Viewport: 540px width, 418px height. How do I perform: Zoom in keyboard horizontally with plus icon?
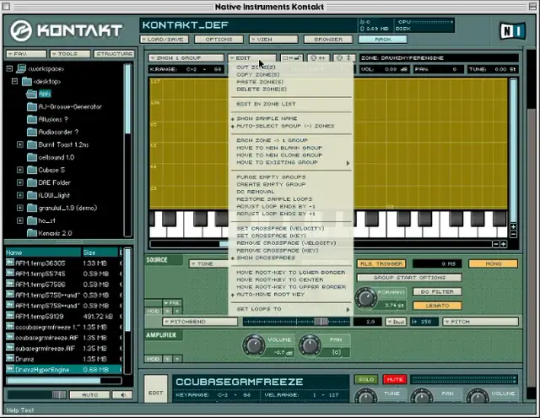click(x=503, y=244)
